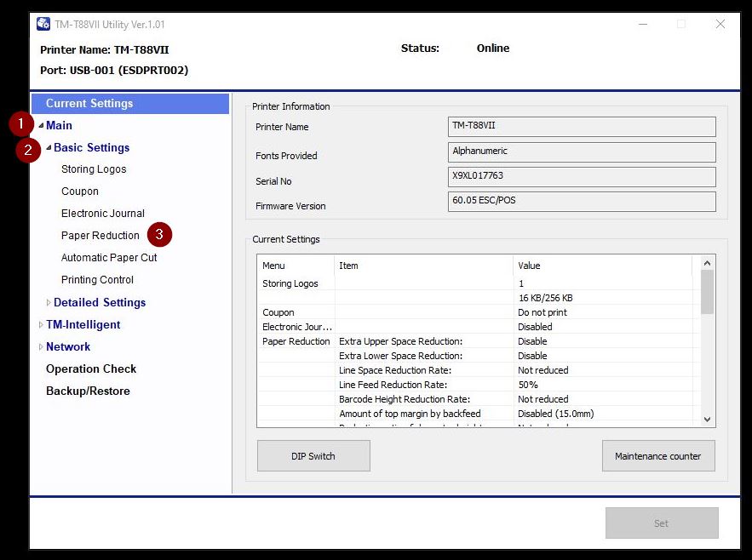Collapse the Basic Settings arrow
Screen dimensions: 752x560
pos(49,148)
